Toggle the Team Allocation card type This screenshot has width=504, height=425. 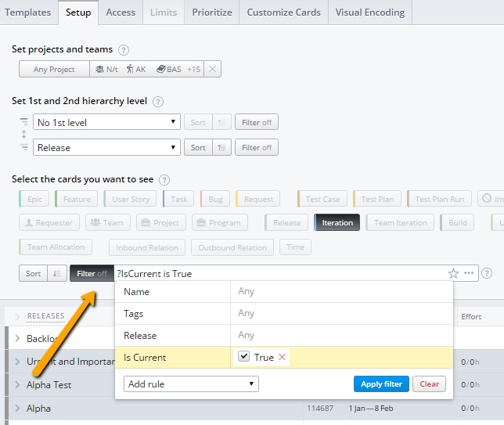coord(56,247)
